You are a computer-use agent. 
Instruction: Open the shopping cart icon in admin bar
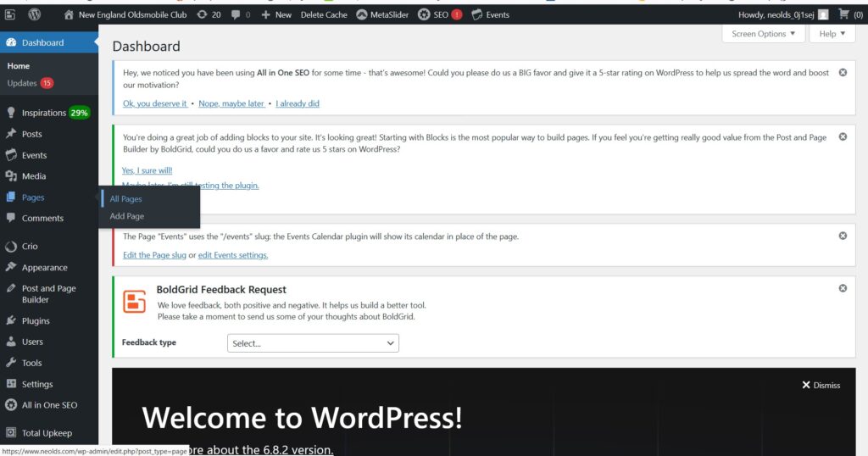844,14
